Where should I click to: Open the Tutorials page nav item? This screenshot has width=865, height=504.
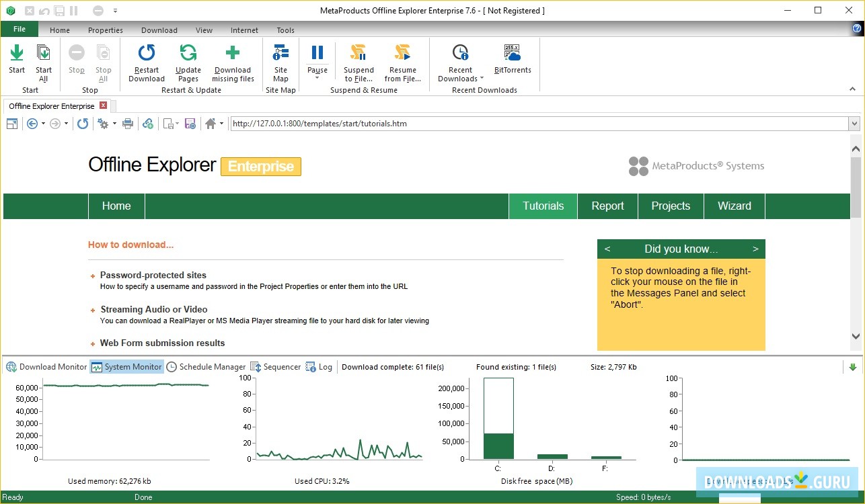(543, 206)
